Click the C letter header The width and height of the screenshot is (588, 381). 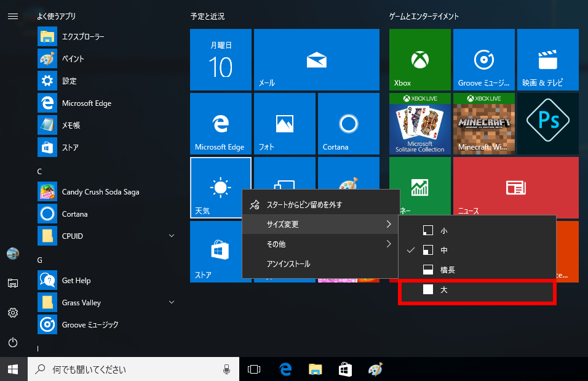coord(39,172)
